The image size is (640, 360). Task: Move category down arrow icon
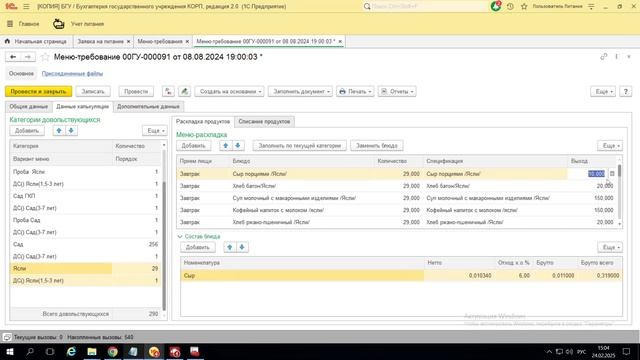(71, 131)
